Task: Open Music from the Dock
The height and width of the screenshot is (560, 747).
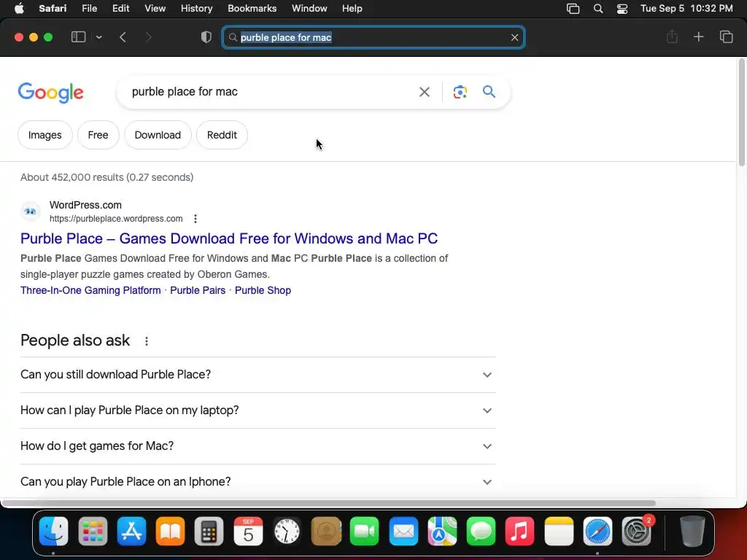Action: (x=519, y=531)
